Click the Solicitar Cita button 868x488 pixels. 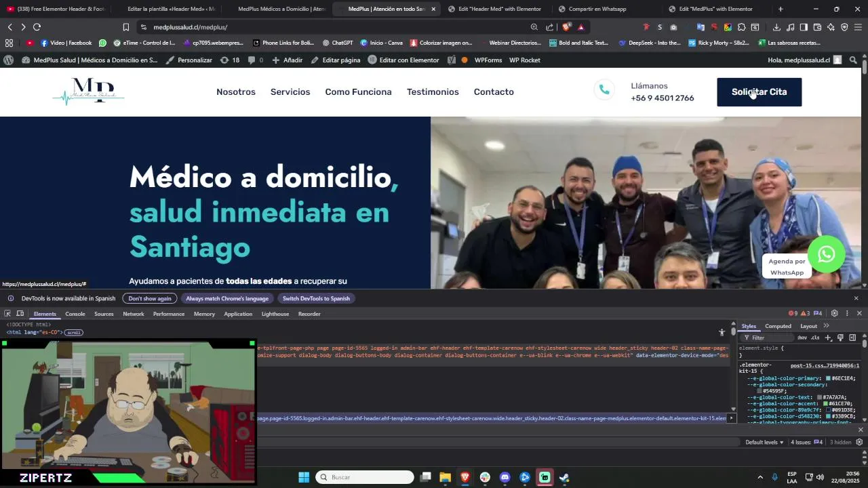coord(759,91)
